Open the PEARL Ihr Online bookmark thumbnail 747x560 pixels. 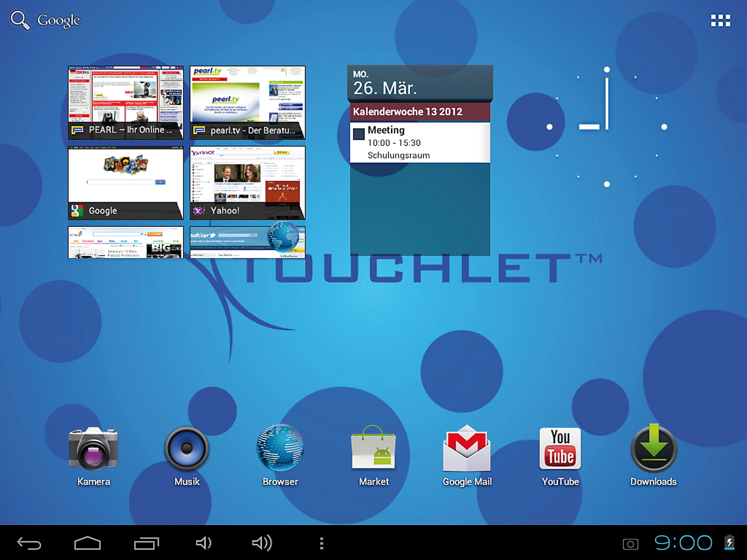click(126, 103)
